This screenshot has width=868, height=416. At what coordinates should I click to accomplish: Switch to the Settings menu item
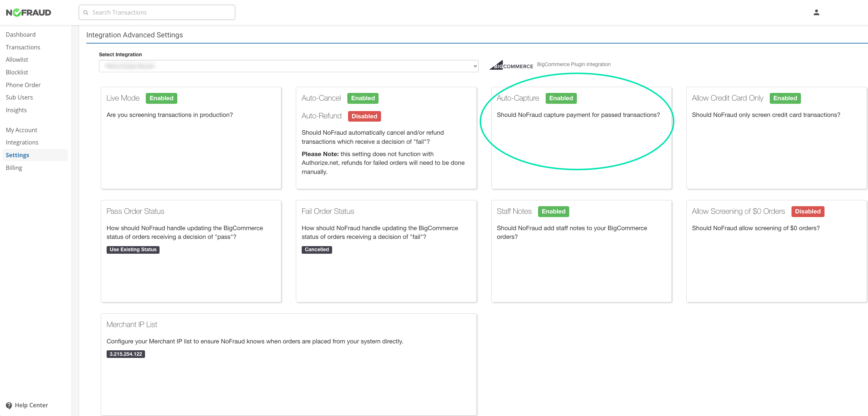[x=17, y=155]
